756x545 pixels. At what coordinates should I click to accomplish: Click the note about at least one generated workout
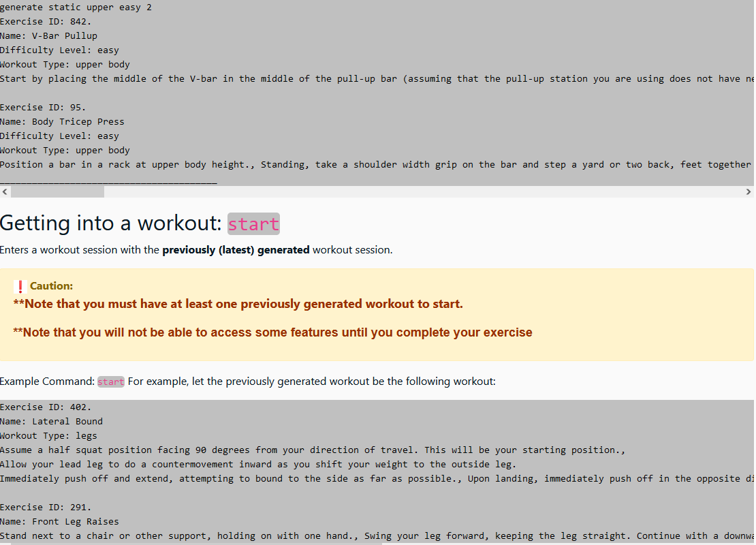point(238,304)
